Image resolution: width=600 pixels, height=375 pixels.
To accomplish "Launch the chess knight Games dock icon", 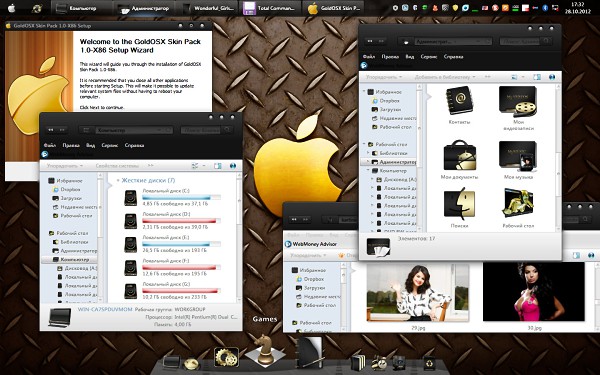I will (x=264, y=350).
